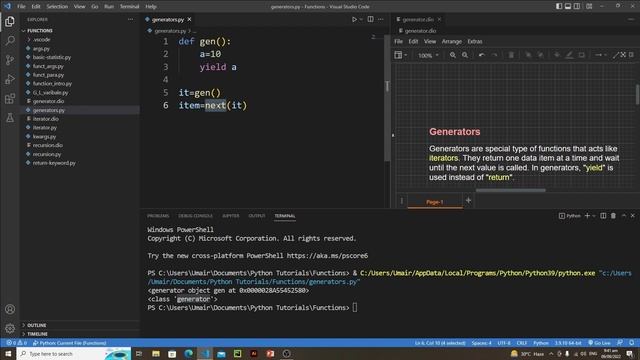Maximize the terminal panel size
The width and height of the screenshot is (640, 360).
(x=624, y=216)
